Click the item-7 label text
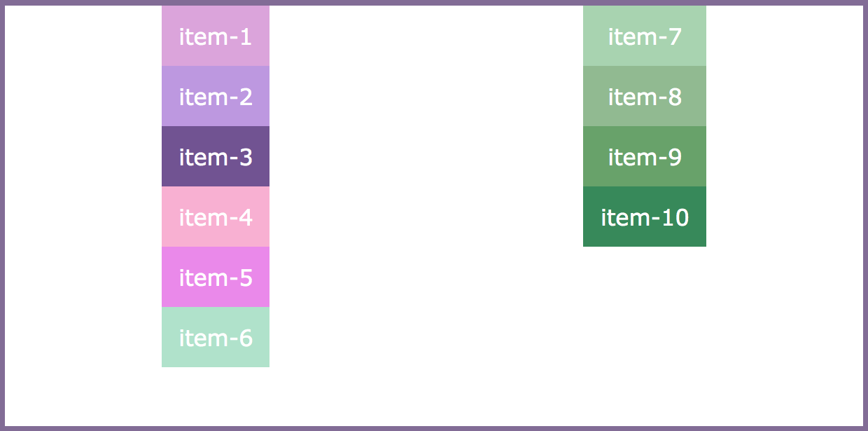This screenshot has height=431, width=868. pyautogui.click(x=645, y=36)
